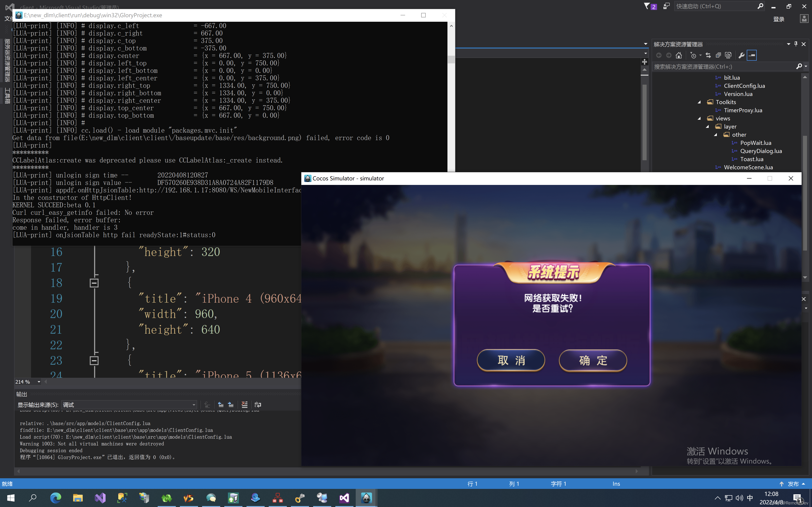
Task: Clear all output with red X icon
Action: pyautogui.click(x=244, y=405)
